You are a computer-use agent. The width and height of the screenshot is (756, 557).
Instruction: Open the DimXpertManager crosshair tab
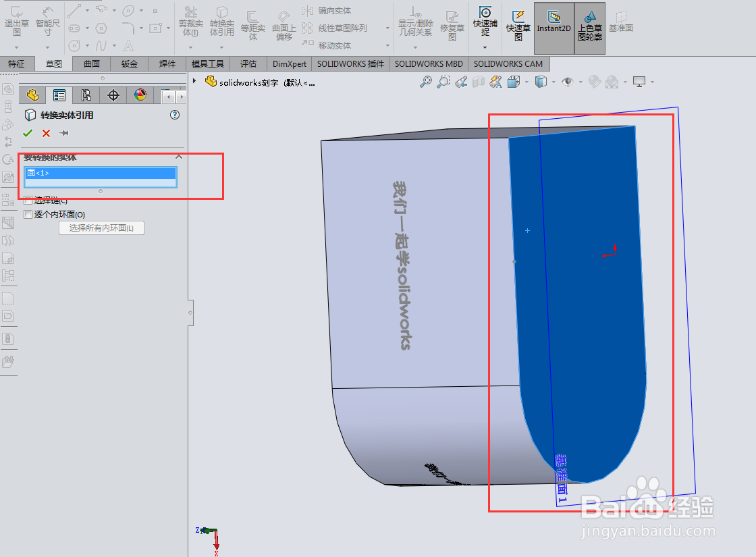point(113,95)
